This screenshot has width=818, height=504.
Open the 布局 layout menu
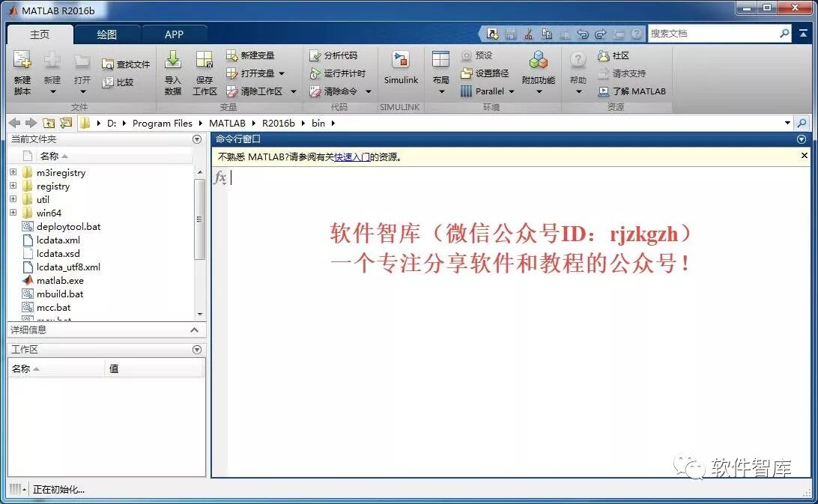[x=440, y=73]
